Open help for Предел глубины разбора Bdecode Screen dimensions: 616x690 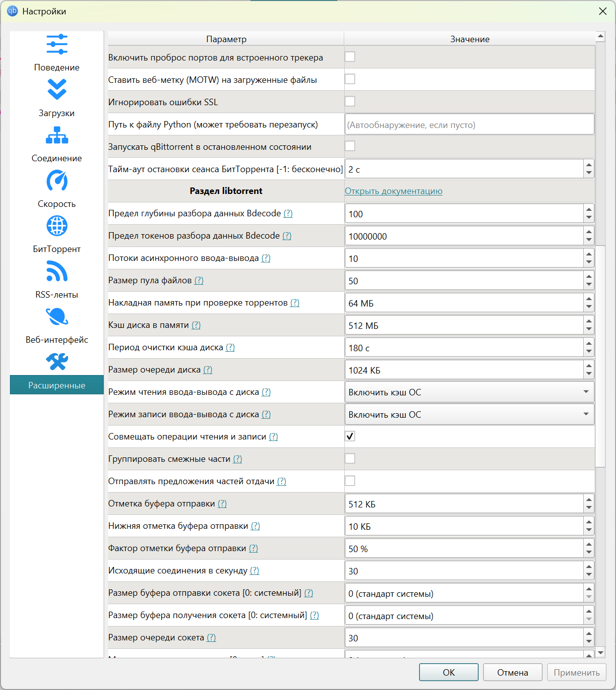pos(288,213)
